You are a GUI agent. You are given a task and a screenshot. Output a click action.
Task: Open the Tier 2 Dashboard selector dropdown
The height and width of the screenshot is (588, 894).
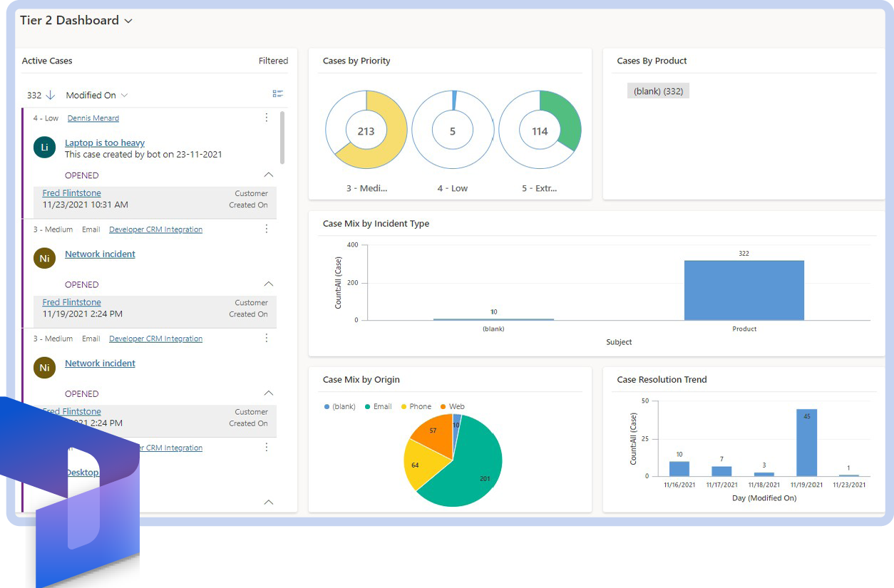tap(128, 21)
